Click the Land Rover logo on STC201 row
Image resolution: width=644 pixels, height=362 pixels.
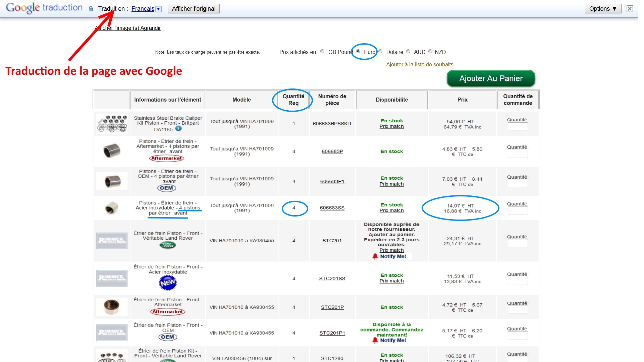(x=168, y=245)
